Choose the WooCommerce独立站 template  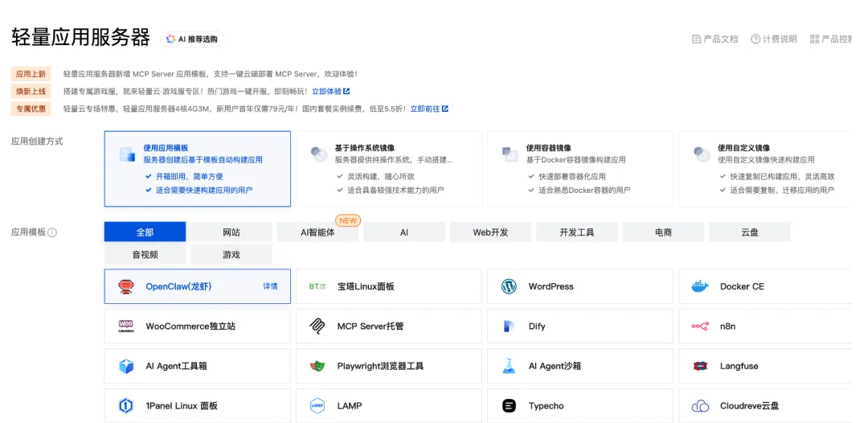click(x=197, y=326)
